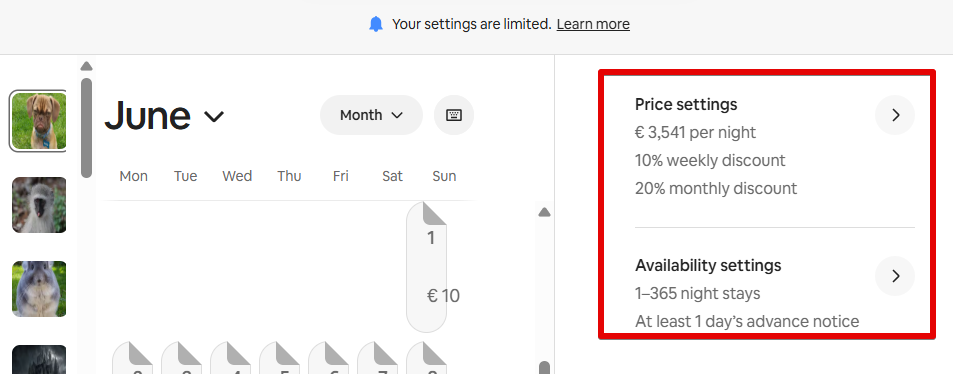Open Availability settings chevron arrow
This screenshot has height=374, width=953.
pyautogui.click(x=895, y=276)
